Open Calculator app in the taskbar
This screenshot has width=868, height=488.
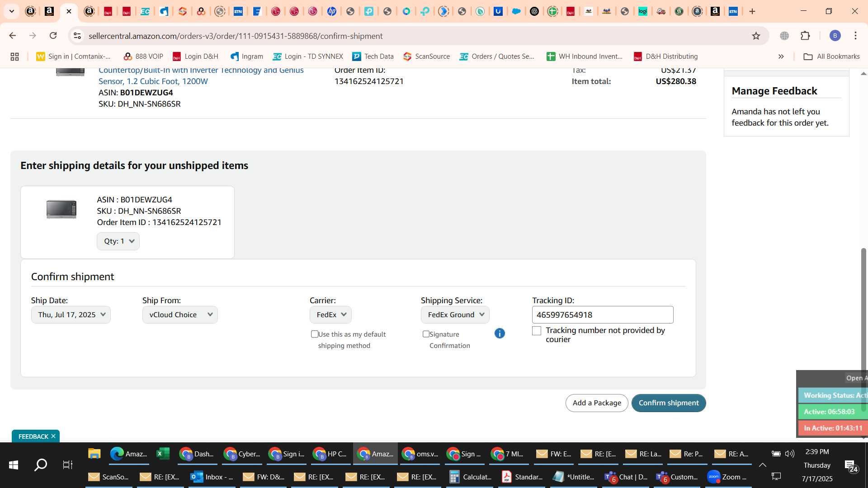coord(471,477)
